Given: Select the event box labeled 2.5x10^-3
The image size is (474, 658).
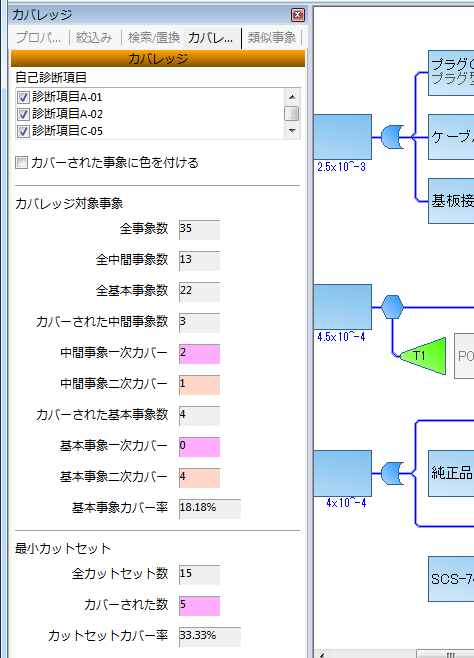Looking at the screenshot, I should [x=343, y=137].
